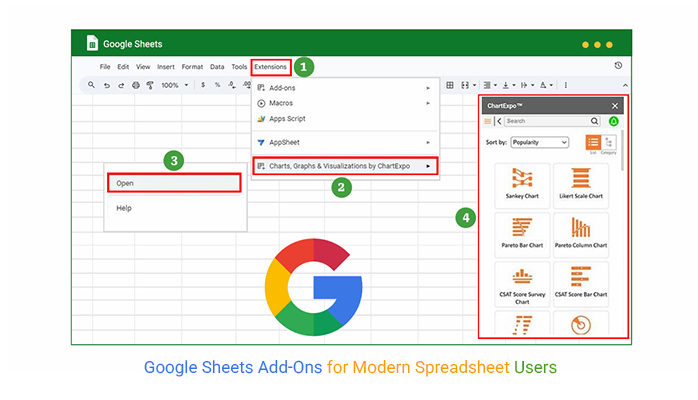The width and height of the screenshot is (698, 400).
Task: Select Pareto Bar Chart tile
Action: [522, 234]
